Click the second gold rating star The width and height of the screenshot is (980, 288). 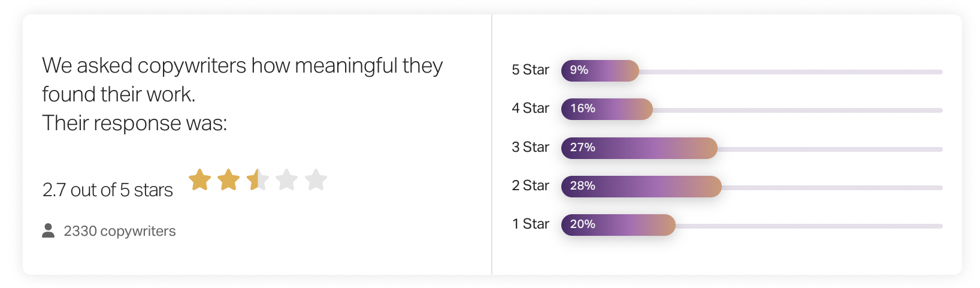pyautogui.click(x=229, y=179)
